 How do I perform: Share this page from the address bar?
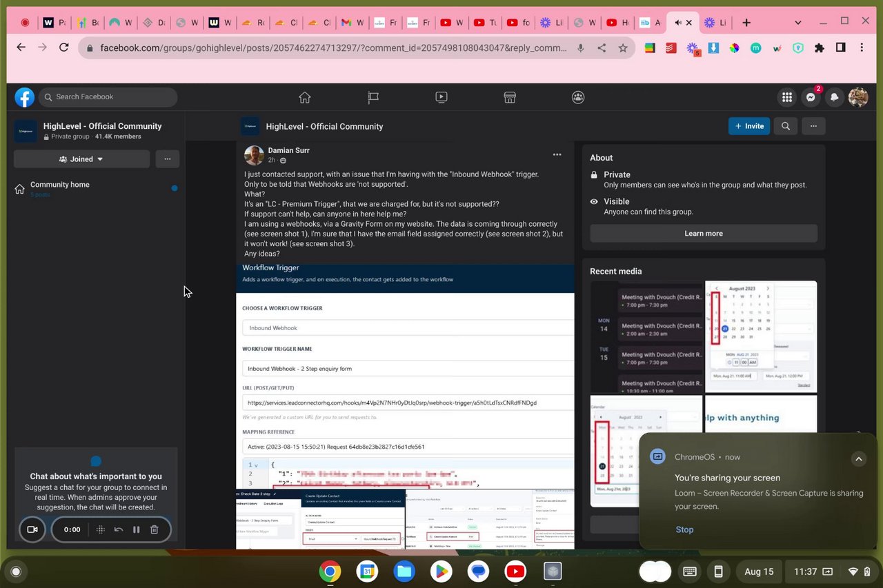[602, 48]
